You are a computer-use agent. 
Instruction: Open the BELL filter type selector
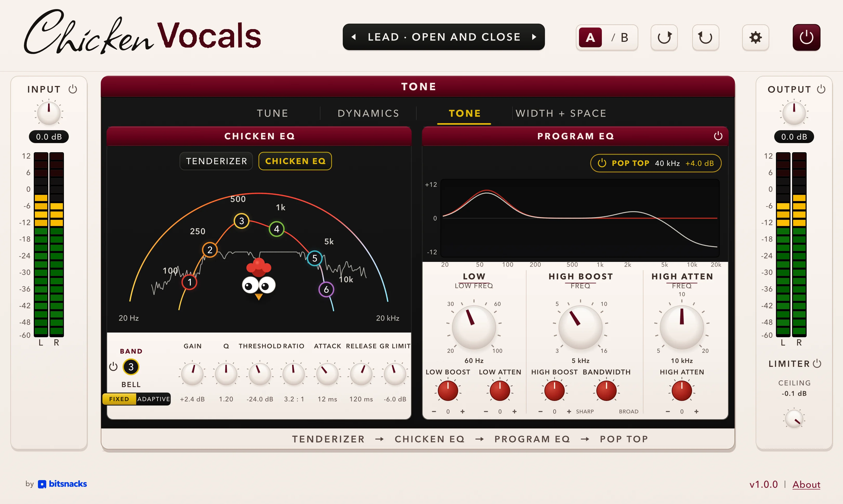(131, 384)
